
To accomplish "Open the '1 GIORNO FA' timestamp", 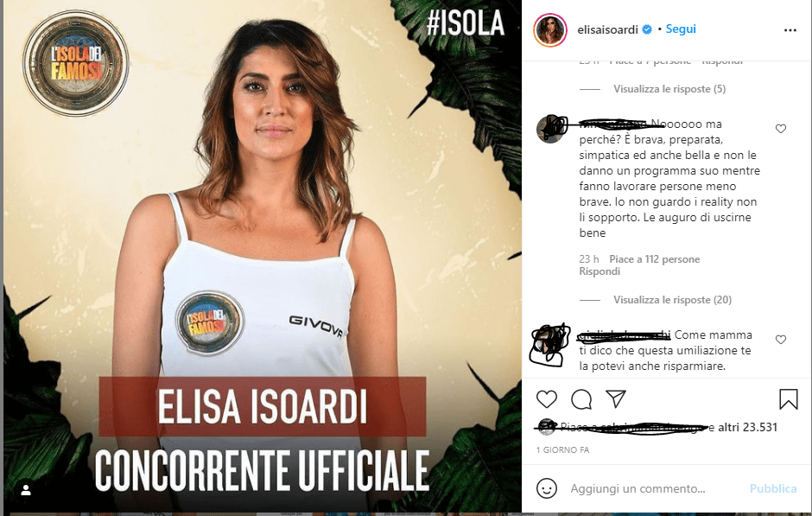I will [x=562, y=450].
